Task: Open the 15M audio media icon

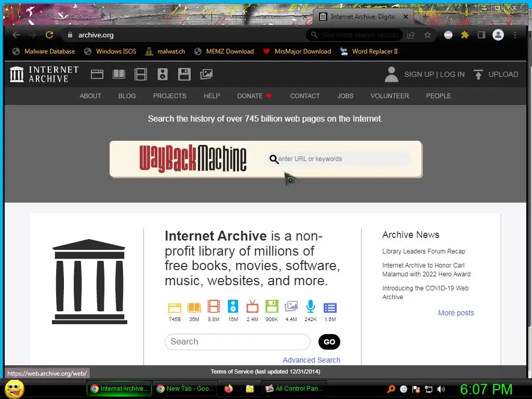Action: pyautogui.click(x=233, y=307)
